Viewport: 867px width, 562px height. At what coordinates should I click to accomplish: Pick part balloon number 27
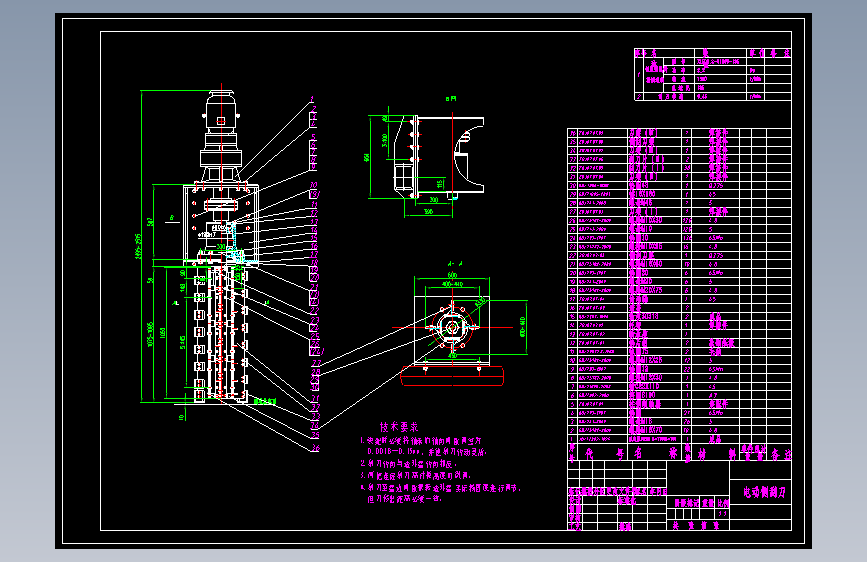pos(316,363)
